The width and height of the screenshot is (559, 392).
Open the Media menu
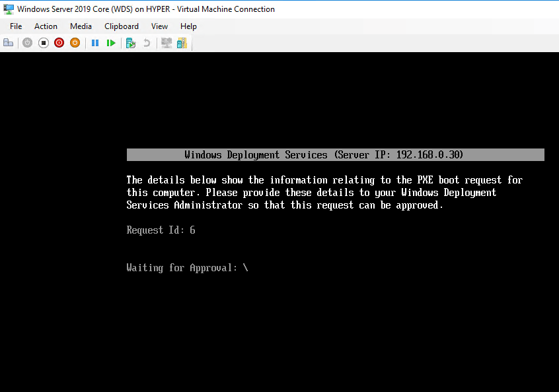pyautogui.click(x=81, y=26)
